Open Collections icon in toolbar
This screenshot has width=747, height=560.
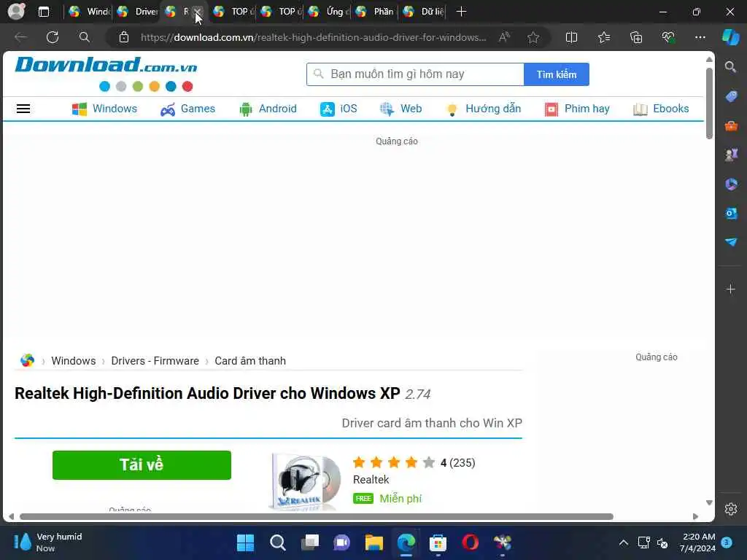coord(636,37)
